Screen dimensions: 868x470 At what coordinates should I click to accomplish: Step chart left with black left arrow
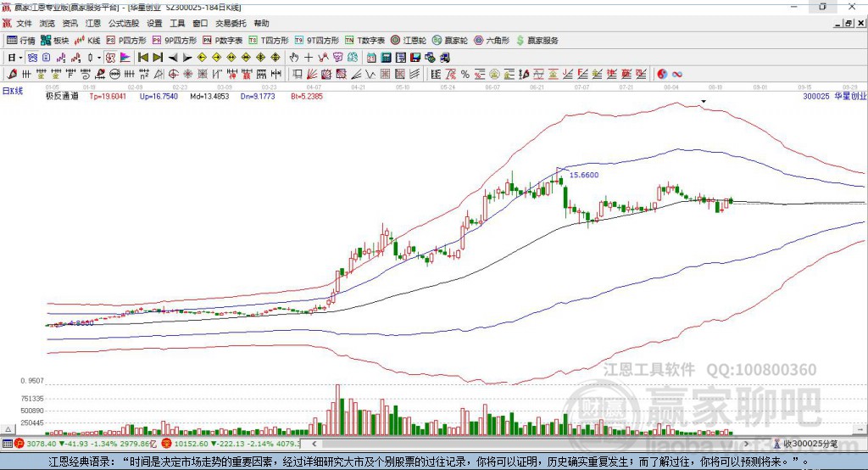point(173,58)
